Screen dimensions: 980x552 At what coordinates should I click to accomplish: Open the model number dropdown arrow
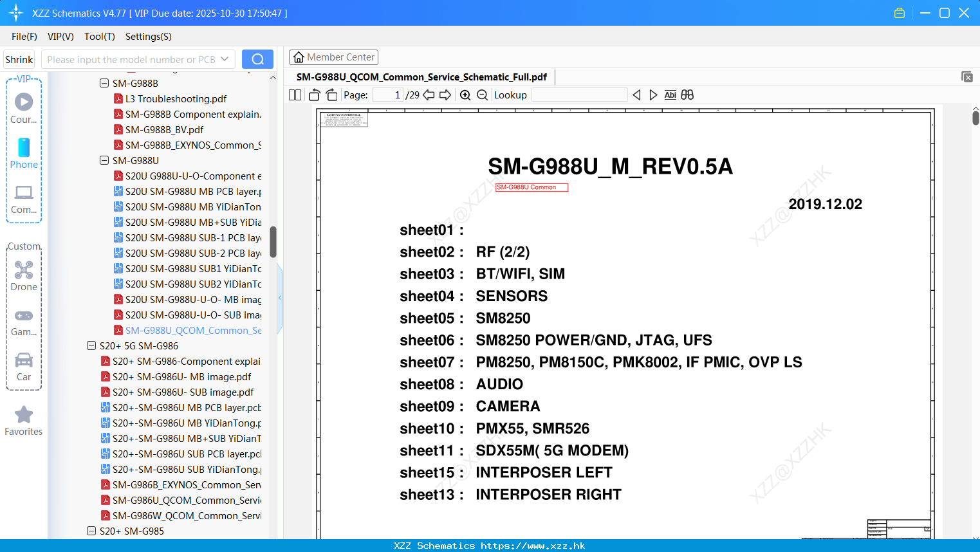pos(225,59)
